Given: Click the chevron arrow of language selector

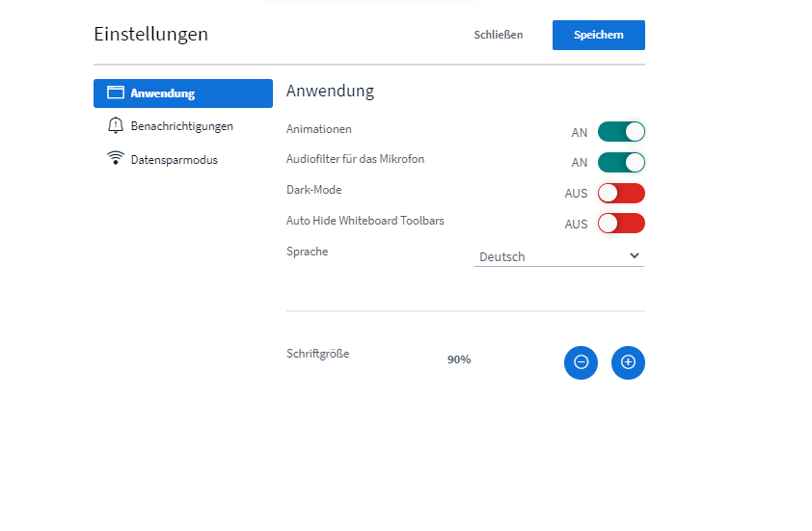Looking at the screenshot, I should click(x=634, y=255).
